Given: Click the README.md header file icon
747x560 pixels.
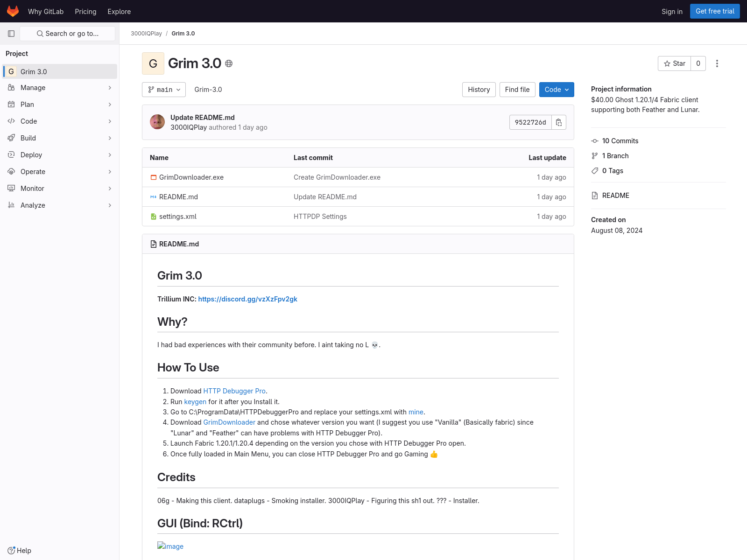Looking at the screenshot, I should 154,244.
